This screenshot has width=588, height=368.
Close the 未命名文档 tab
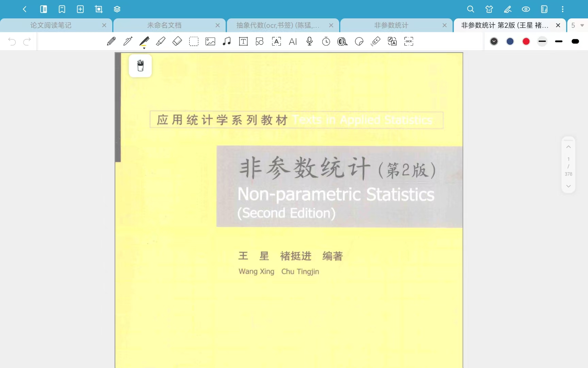[x=218, y=25]
